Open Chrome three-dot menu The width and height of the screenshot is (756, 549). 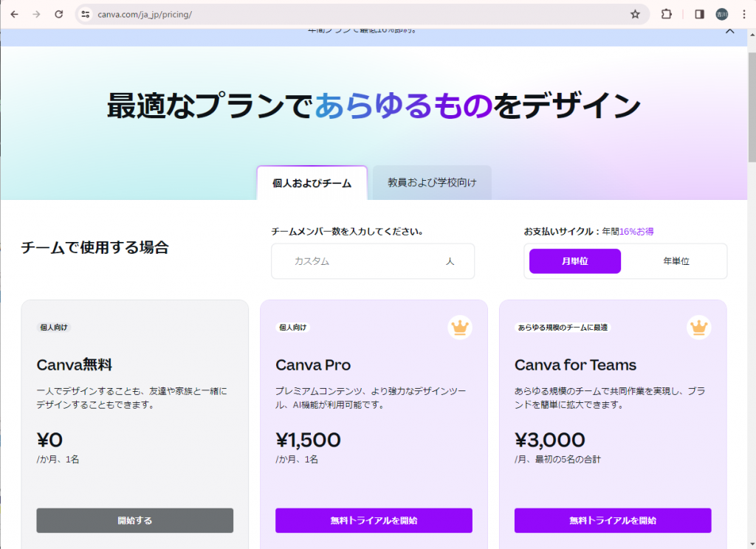tap(742, 14)
